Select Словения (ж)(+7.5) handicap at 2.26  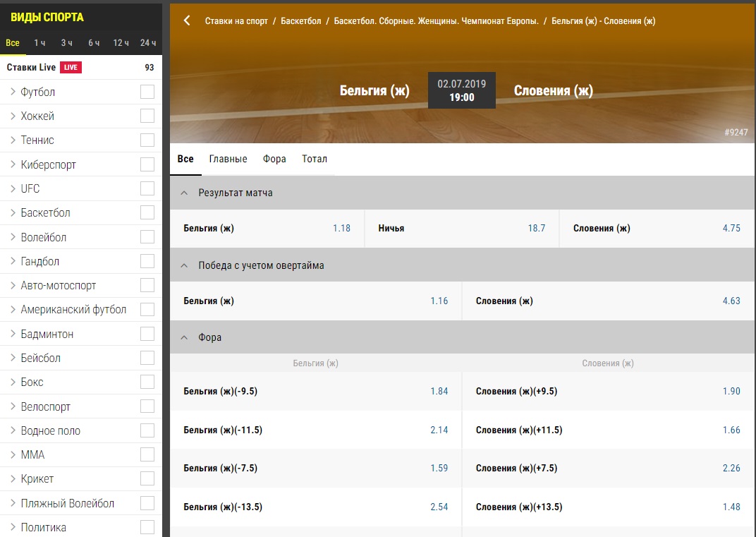pos(608,468)
